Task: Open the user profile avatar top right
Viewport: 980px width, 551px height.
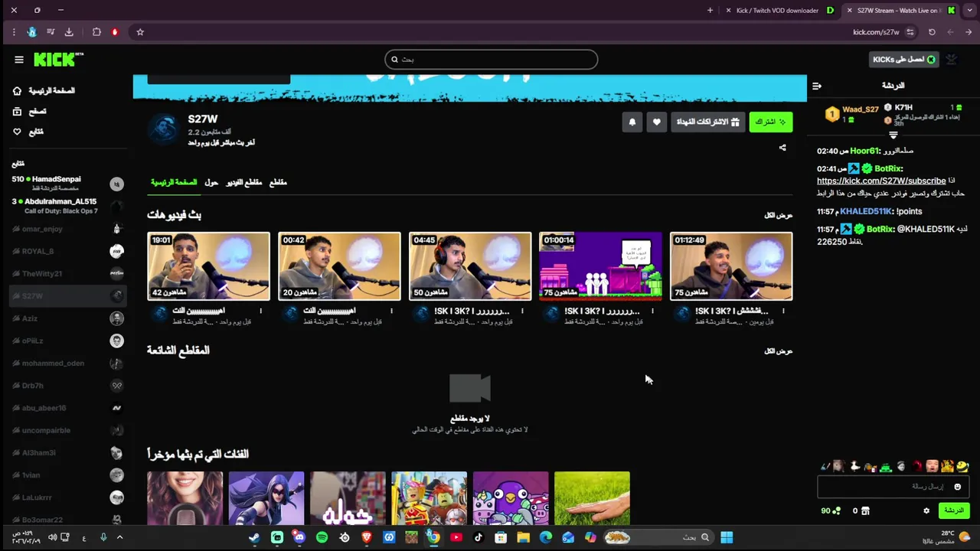Action: [952, 59]
